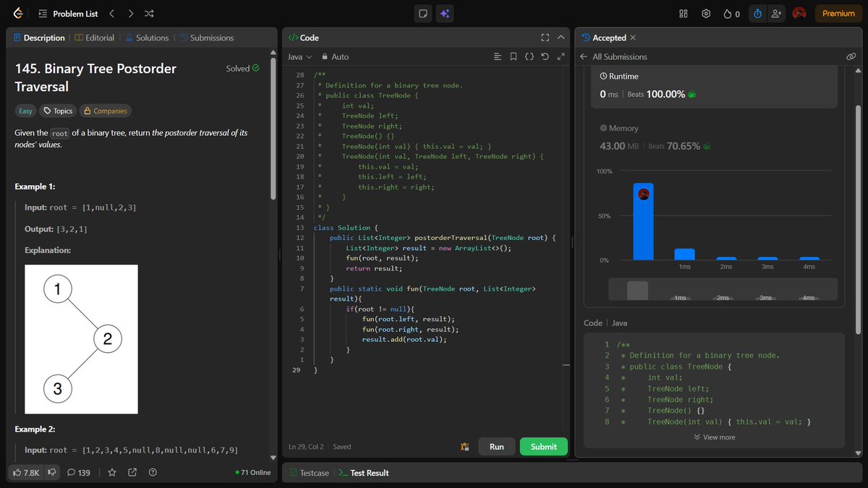Close the Accepted tab
Viewport: 868px width, 488px height.
click(633, 38)
